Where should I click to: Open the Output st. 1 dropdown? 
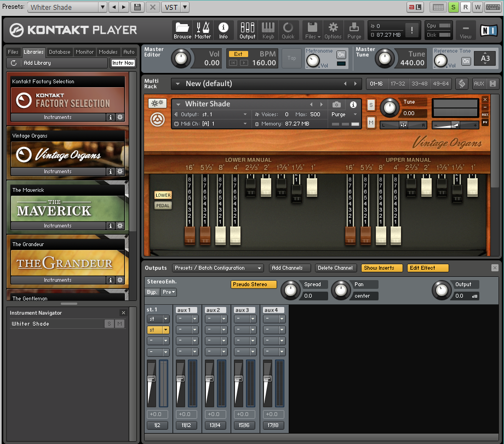tap(210, 115)
